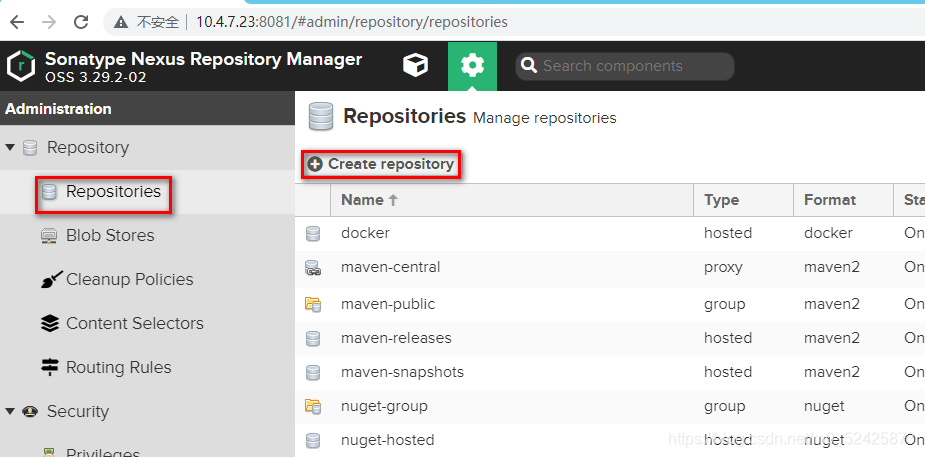
Task: Open the Administration gear icon
Action: 472,65
